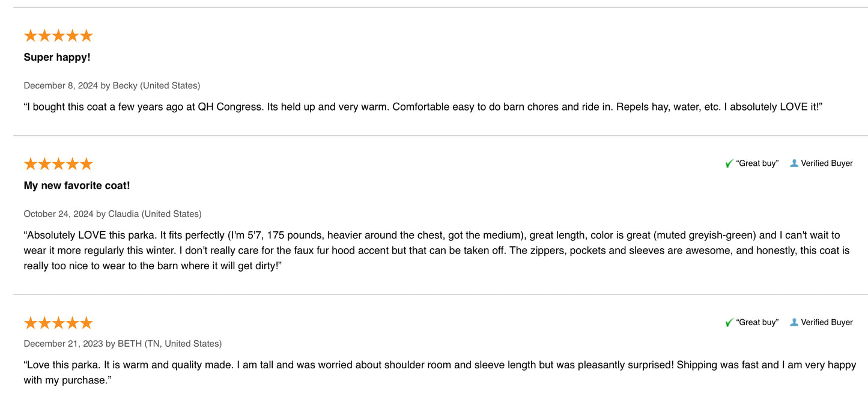Click "Verified Buyer" text on Claudia's review

coord(827,163)
